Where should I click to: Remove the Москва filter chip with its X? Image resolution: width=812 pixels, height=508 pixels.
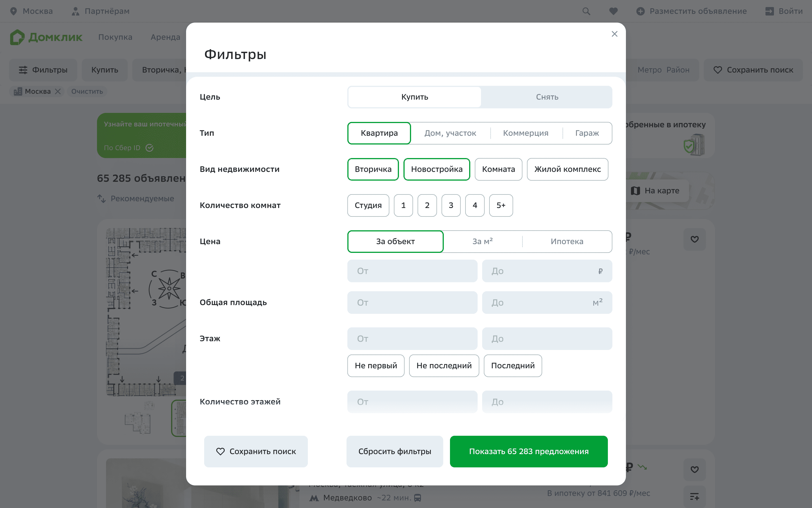coord(58,91)
